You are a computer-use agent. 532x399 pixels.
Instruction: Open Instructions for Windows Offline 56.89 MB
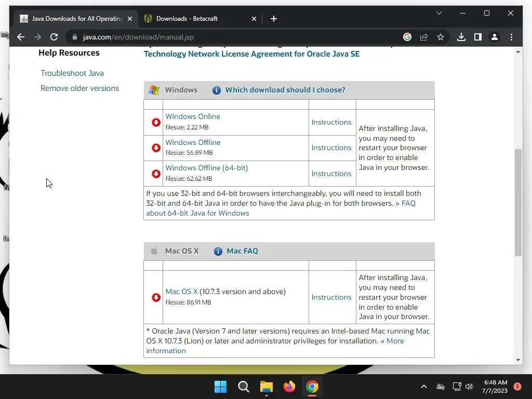(331, 148)
